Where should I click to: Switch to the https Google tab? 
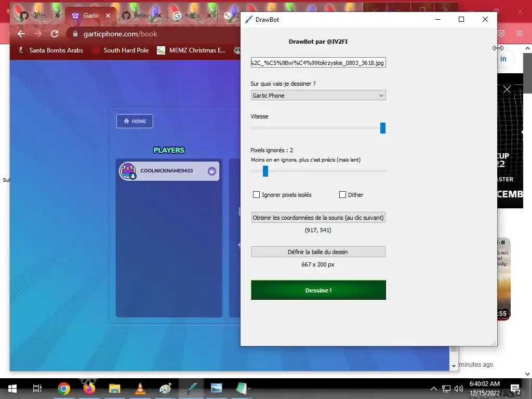(192, 16)
